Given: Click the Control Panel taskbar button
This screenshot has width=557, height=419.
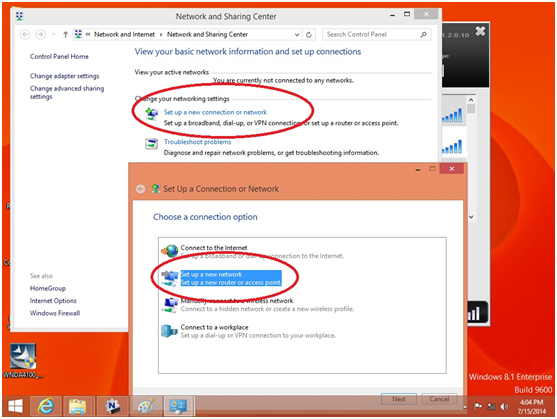Looking at the screenshot, I should (x=178, y=406).
